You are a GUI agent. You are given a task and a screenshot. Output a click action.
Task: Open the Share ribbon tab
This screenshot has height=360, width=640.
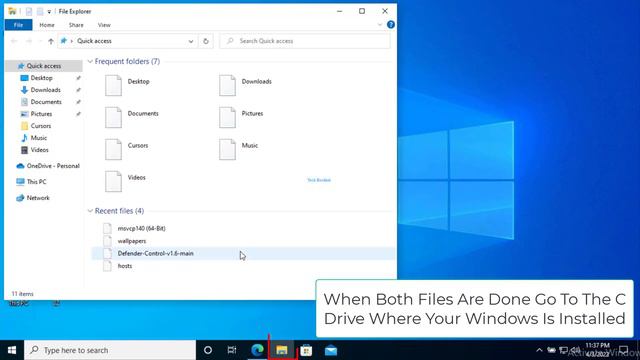[x=76, y=25]
